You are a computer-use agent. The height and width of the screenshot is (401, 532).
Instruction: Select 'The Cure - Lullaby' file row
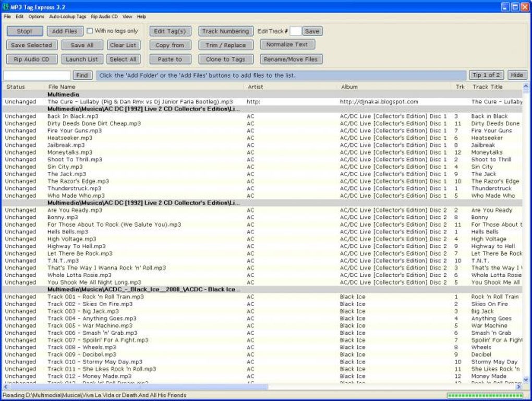pyautogui.click(x=262, y=102)
